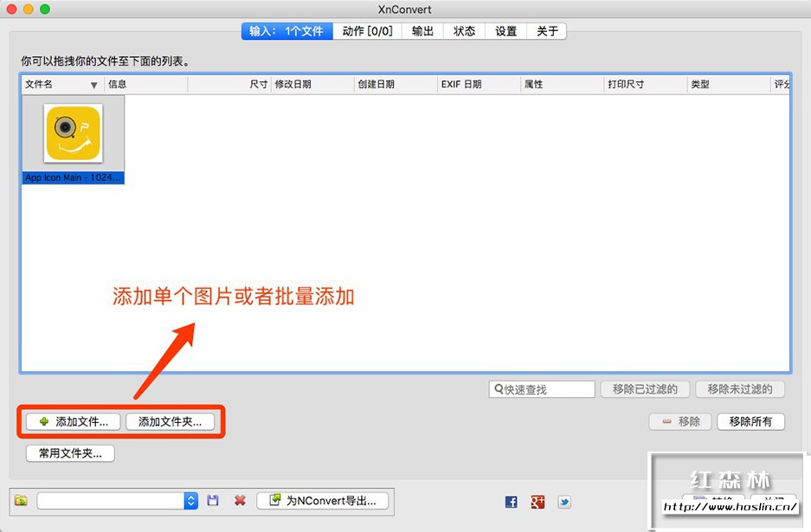Focus the 快速查找 search field
Screen dimensions: 811x532
(x=542, y=389)
